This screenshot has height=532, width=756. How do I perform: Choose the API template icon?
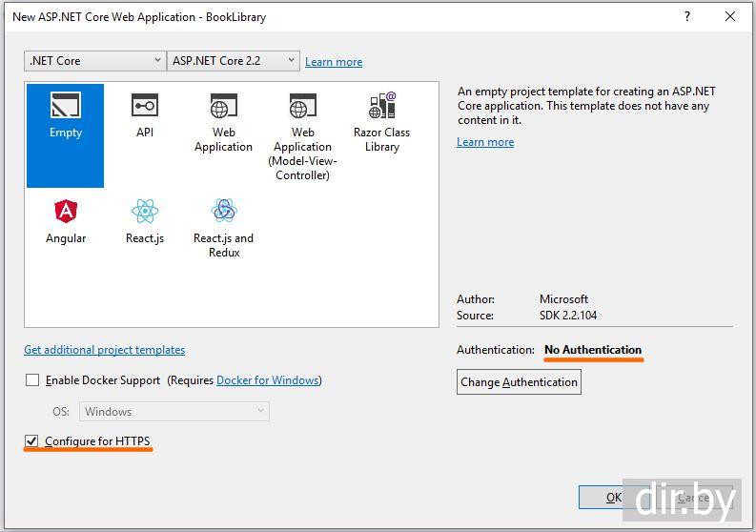[x=145, y=107]
